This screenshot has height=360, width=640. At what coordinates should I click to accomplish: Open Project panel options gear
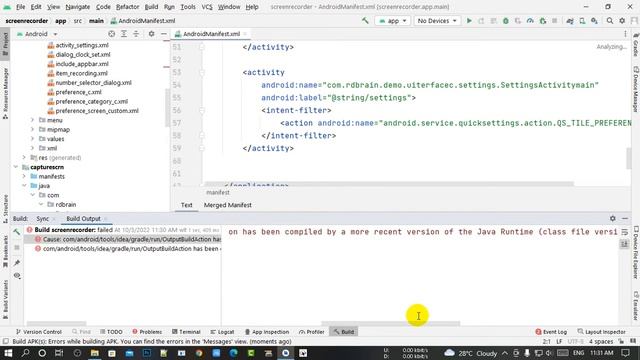[151, 34]
